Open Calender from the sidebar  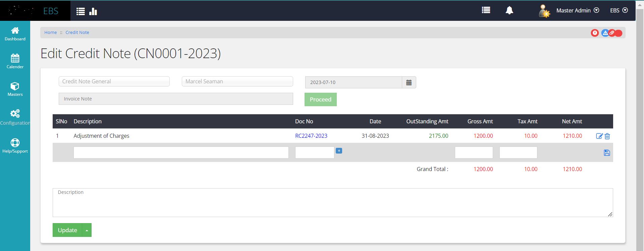15,61
